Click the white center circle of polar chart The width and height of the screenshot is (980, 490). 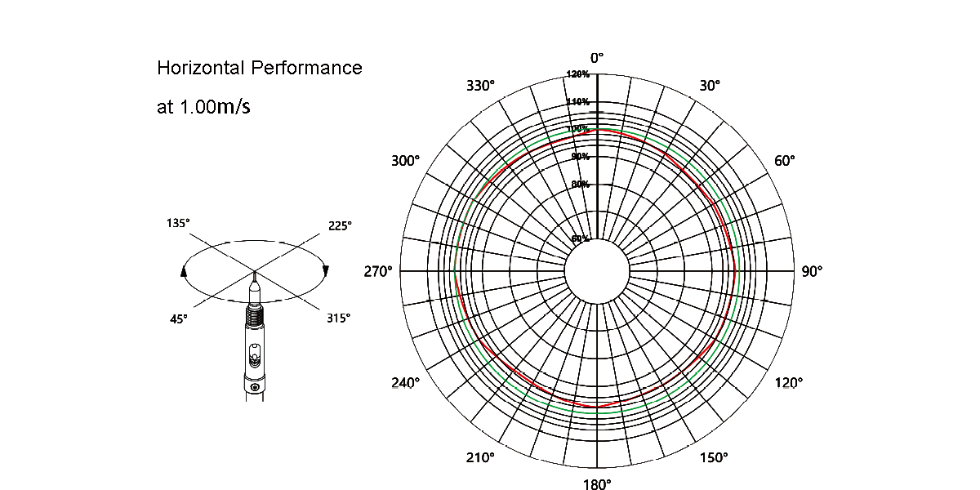coord(597,272)
